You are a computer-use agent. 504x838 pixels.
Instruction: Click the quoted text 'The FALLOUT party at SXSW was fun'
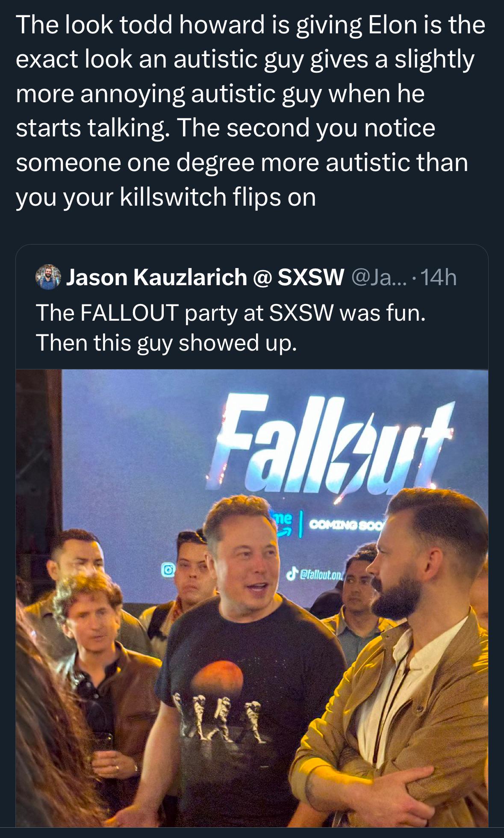pyautogui.click(x=231, y=313)
